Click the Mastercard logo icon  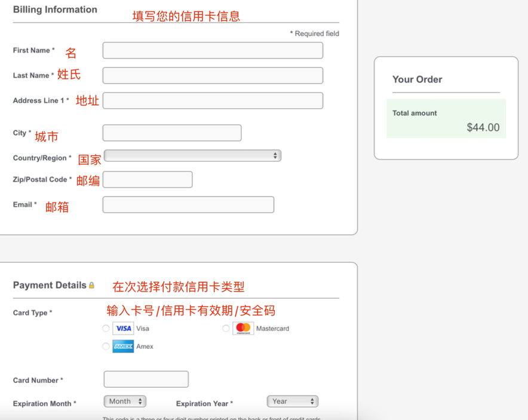pos(243,328)
